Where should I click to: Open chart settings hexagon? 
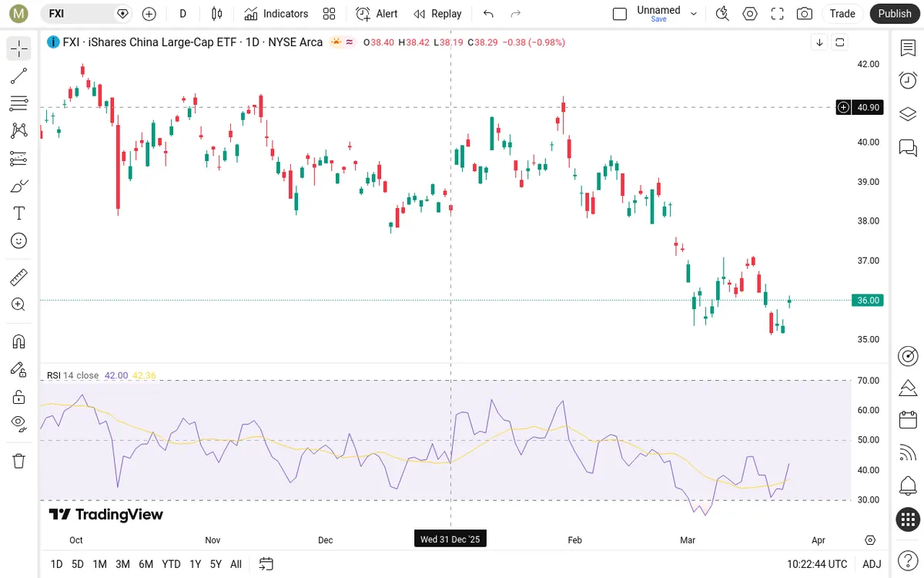[x=750, y=13]
